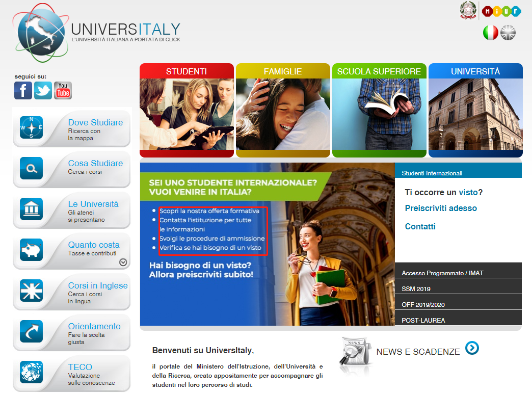Open the TECO link
532x394 pixels.
(80, 367)
